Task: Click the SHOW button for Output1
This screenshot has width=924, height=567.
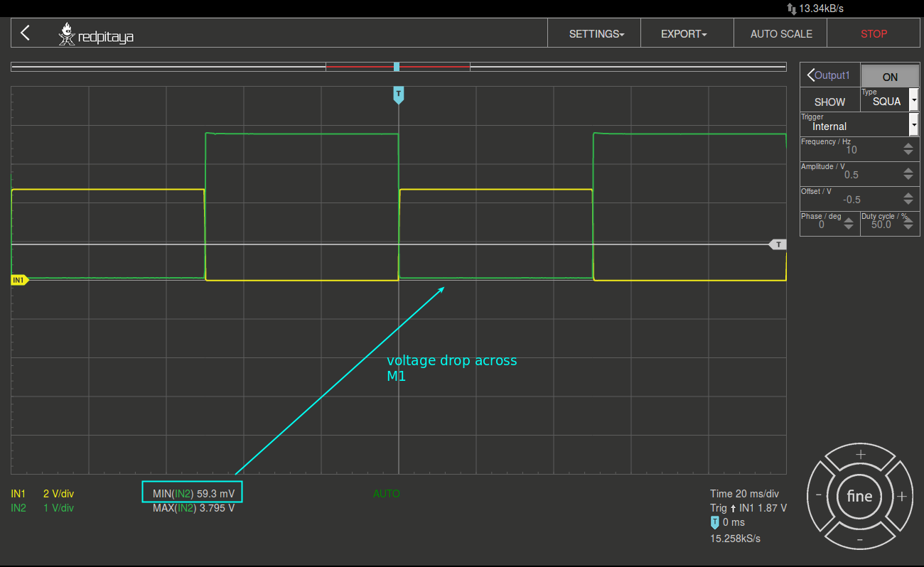Action: tap(829, 102)
